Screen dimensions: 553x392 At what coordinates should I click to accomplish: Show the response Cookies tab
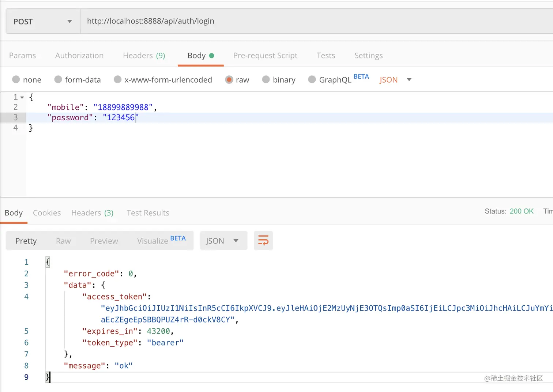47,213
